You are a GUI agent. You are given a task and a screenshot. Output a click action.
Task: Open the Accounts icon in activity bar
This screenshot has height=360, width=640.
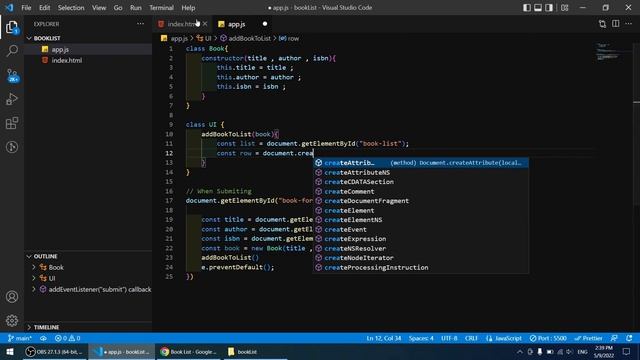[x=12, y=297]
